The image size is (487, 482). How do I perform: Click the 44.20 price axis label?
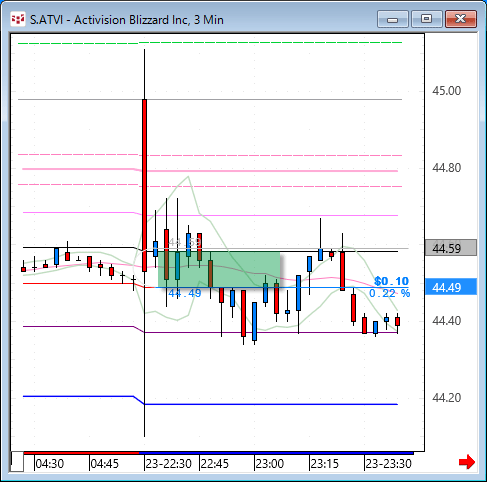447,398
